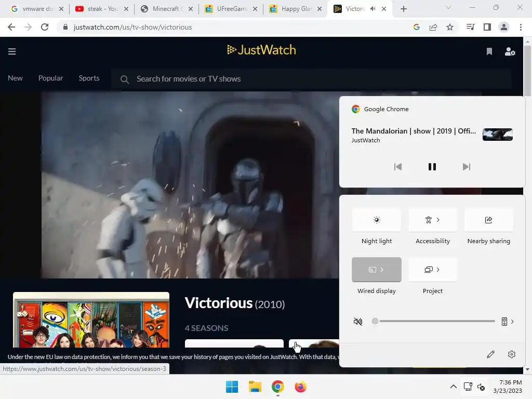Viewport: 532px width, 399px height.
Task: Open the JustWatch hamburger menu
Action: coord(12,51)
